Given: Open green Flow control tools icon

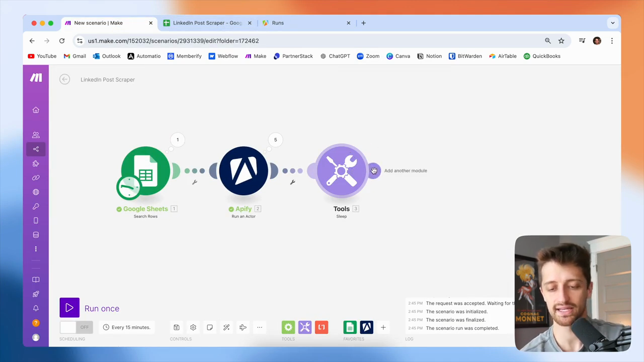Looking at the screenshot, I should pos(288,327).
